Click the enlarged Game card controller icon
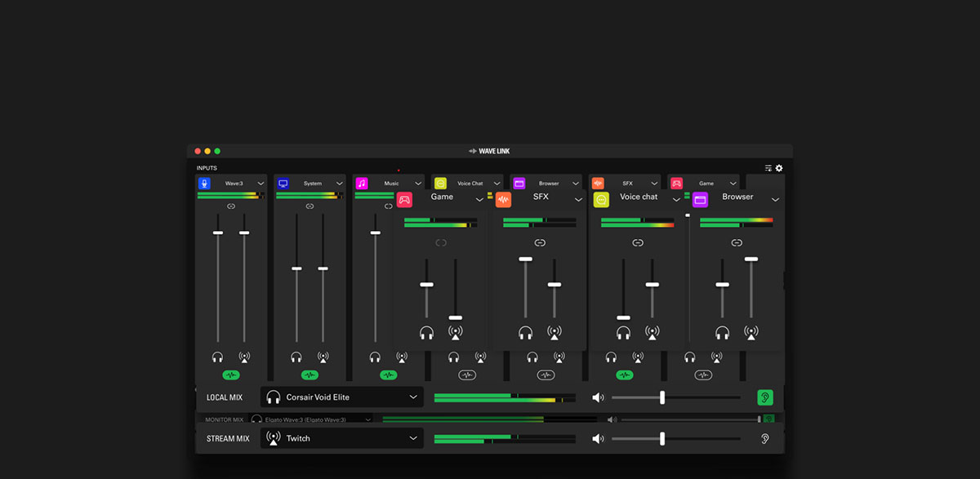This screenshot has height=479, width=980. [x=404, y=199]
